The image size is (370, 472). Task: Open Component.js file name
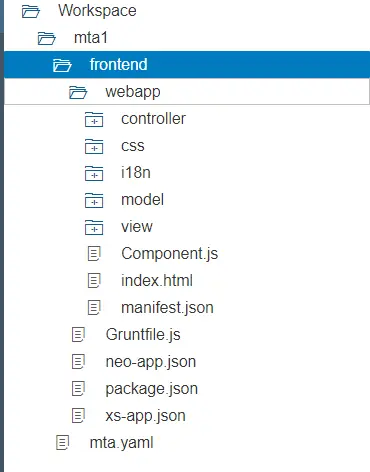click(170, 254)
